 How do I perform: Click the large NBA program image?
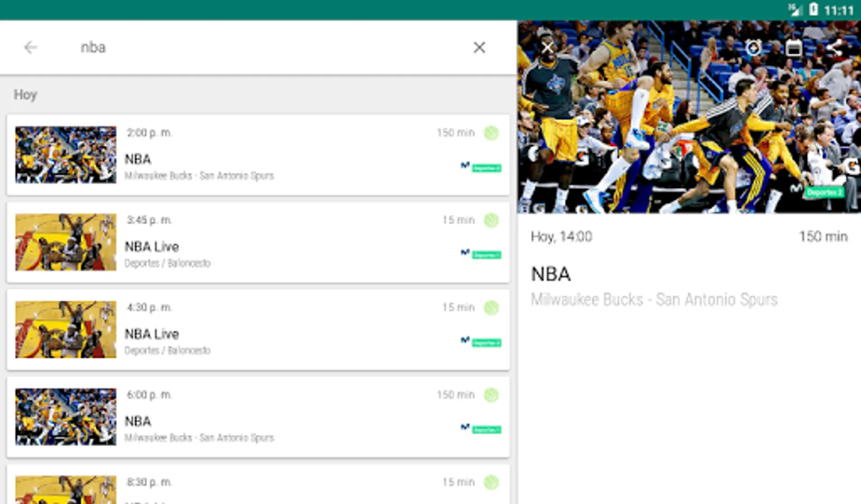pyautogui.click(x=689, y=117)
